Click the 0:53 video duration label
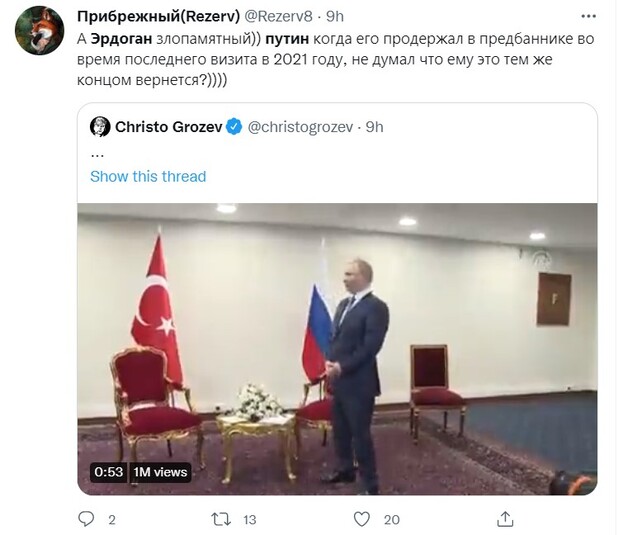Image resolution: width=618 pixels, height=535 pixels. coord(108,472)
